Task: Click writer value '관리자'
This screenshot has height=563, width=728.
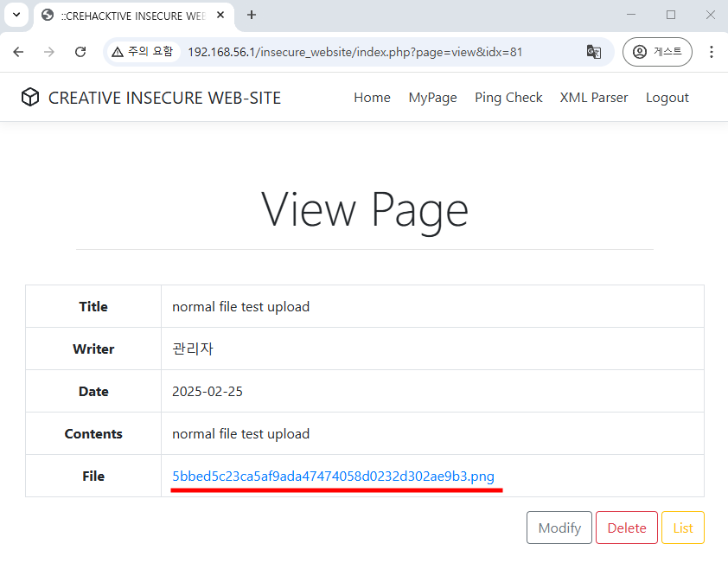Action: point(193,349)
